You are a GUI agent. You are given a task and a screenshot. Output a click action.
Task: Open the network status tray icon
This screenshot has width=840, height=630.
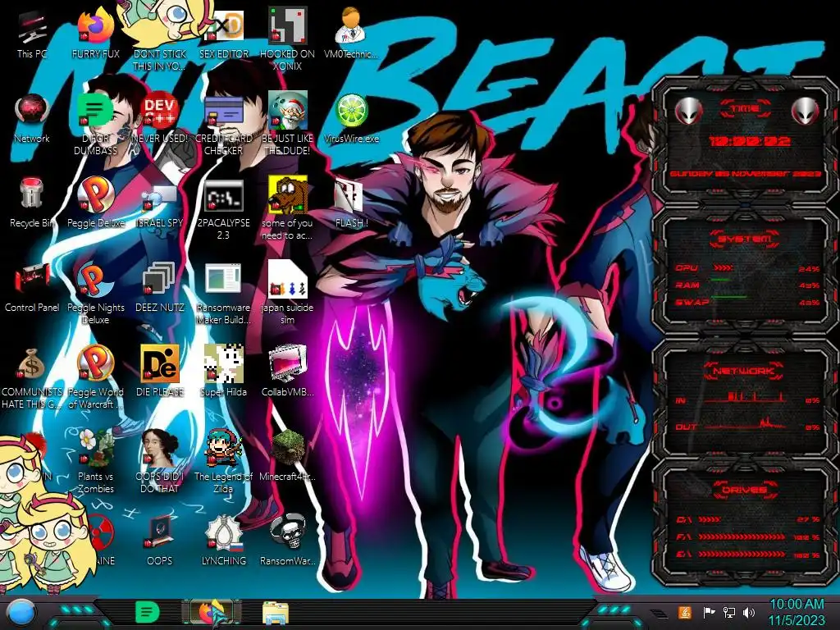point(728,612)
